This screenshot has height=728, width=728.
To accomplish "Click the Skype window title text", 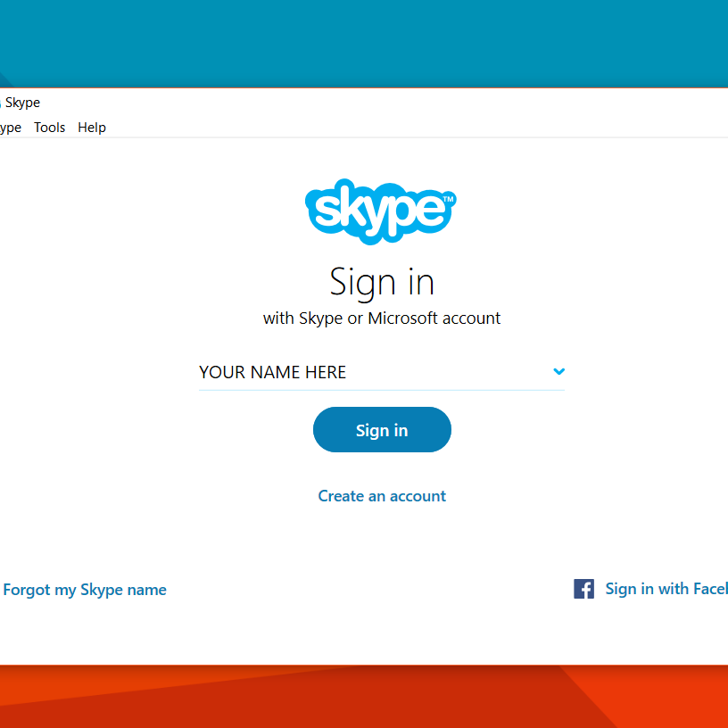I will pos(22,103).
